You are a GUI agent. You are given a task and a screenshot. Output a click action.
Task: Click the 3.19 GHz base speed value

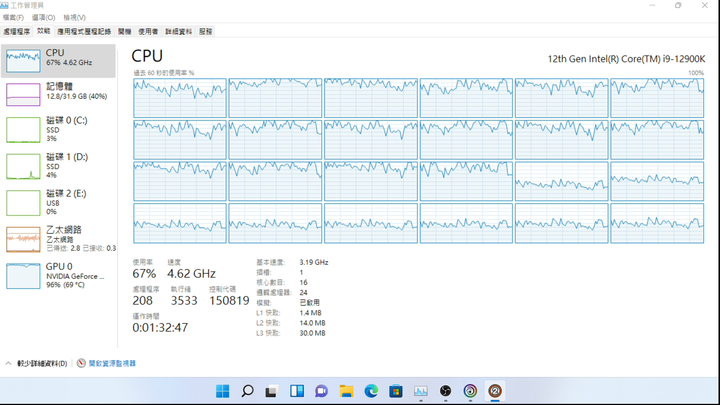coord(314,262)
